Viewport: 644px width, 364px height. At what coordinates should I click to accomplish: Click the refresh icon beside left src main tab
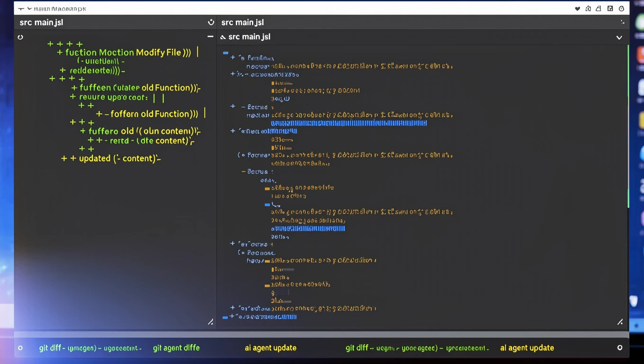click(211, 22)
